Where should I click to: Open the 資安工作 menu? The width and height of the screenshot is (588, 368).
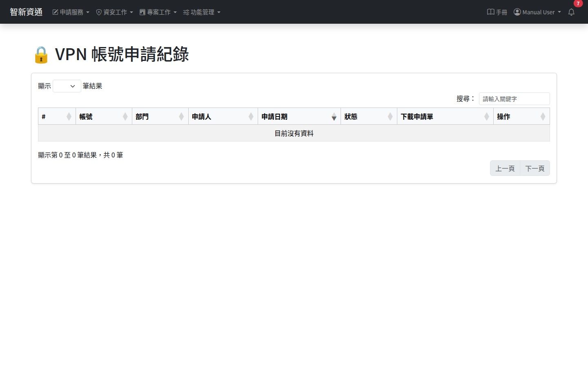pos(114,12)
